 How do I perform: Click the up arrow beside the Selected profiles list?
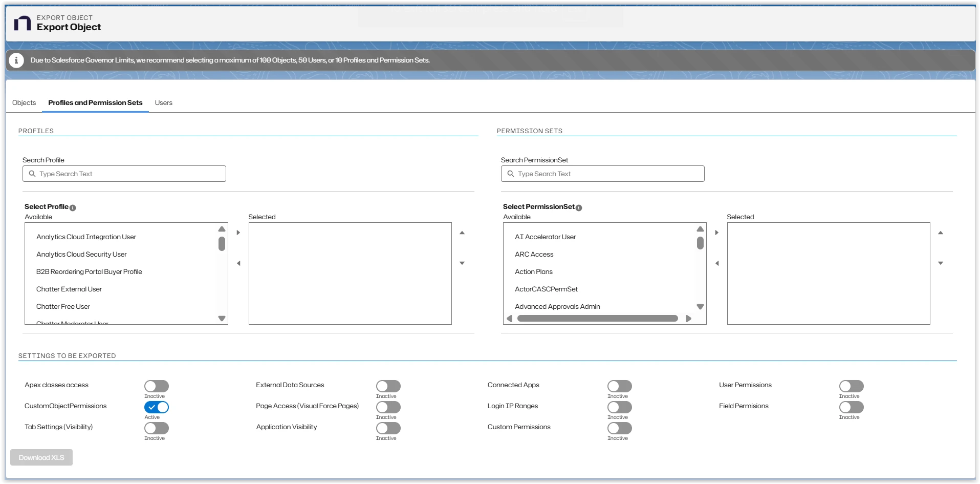[x=462, y=233]
